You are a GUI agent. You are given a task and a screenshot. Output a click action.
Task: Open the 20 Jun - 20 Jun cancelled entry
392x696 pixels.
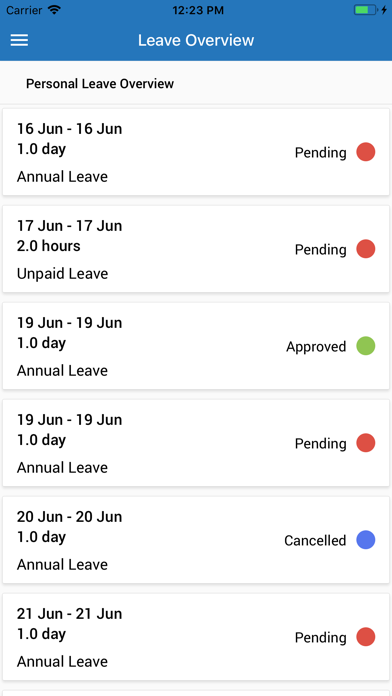point(196,540)
